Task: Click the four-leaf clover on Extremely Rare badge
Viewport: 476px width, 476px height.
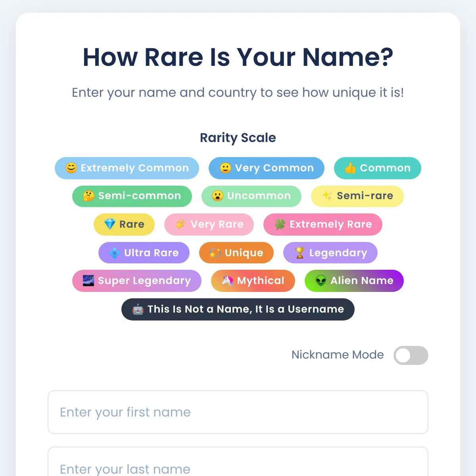Action: [280, 224]
